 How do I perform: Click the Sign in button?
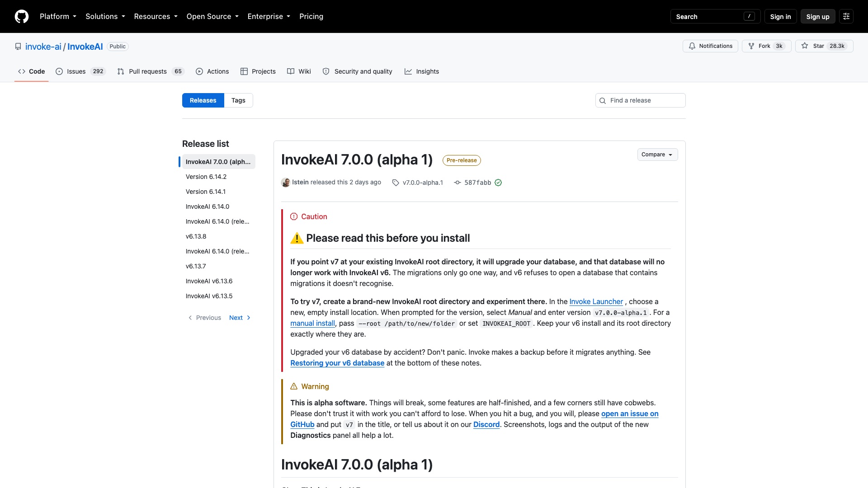(x=780, y=16)
